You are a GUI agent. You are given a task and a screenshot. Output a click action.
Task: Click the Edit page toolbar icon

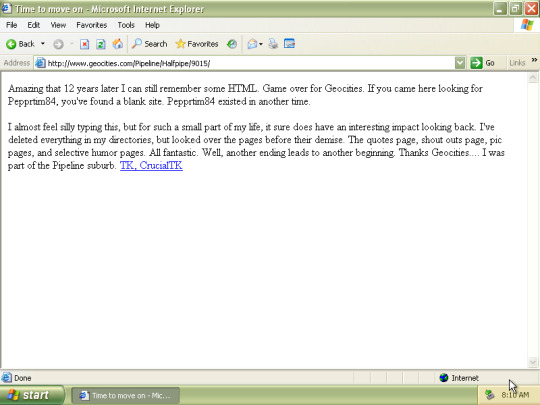pos(289,44)
